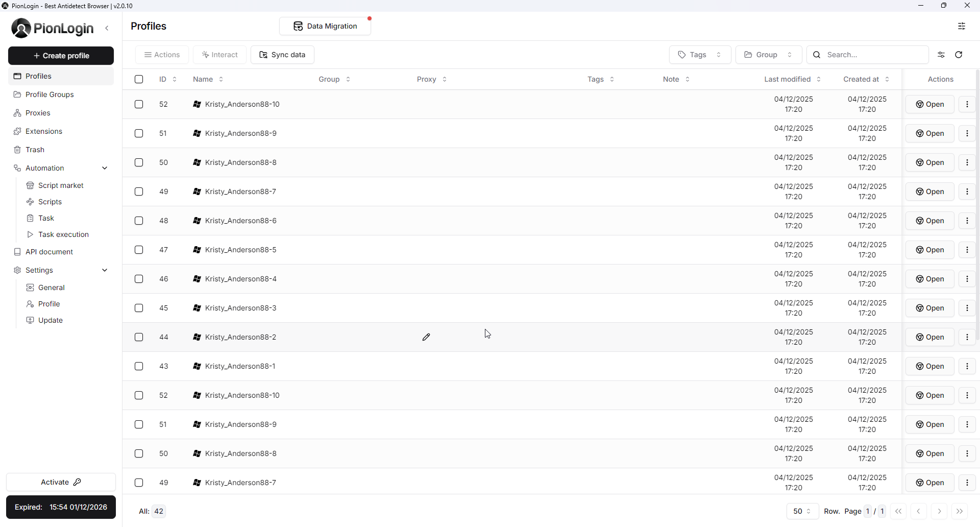The width and height of the screenshot is (980, 527).
Task: Click pencil edit icon in Kristy_Anderson88-2 row
Action: pos(426,337)
